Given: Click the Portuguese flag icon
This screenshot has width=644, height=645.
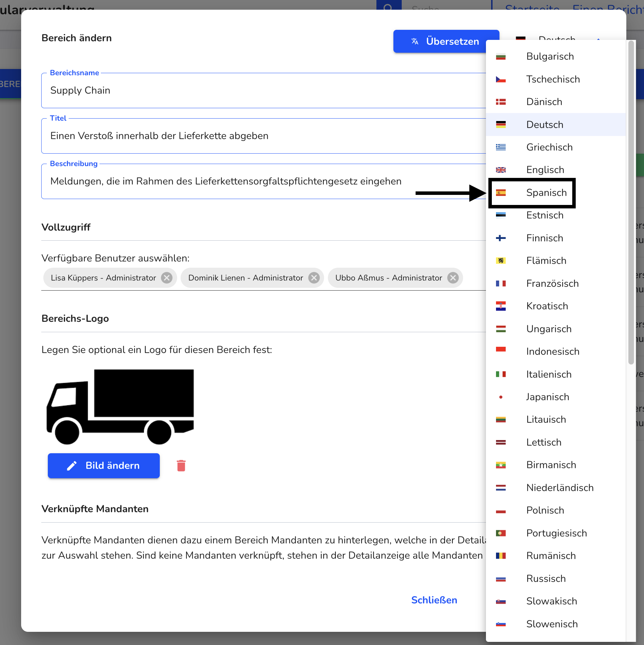Looking at the screenshot, I should tap(501, 533).
